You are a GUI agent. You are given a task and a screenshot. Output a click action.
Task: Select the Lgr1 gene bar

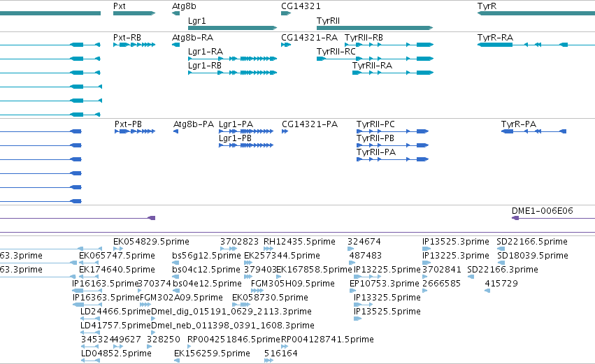click(x=232, y=28)
